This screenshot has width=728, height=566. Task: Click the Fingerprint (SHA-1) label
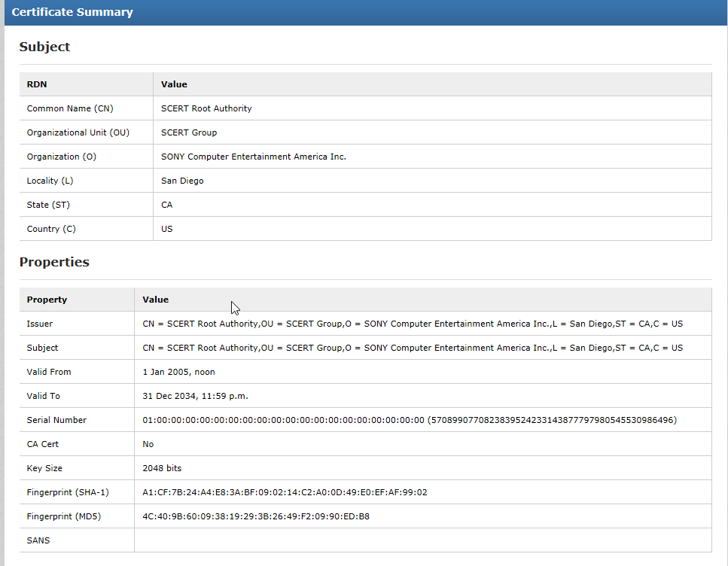[x=68, y=493]
